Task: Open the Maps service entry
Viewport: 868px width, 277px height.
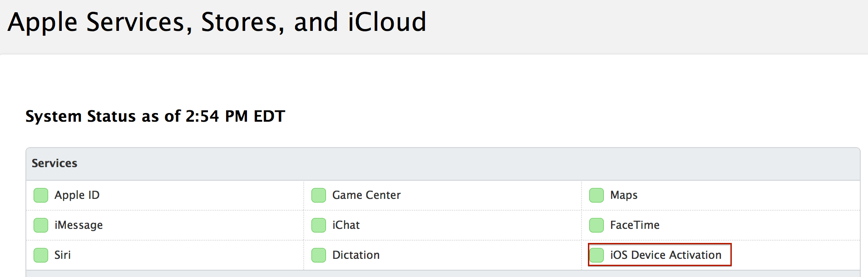Action: pyautogui.click(x=624, y=195)
